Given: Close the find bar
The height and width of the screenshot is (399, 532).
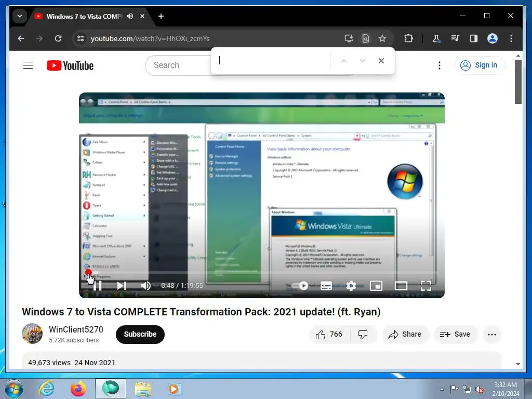Looking at the screenshot, I should (381, 61).
